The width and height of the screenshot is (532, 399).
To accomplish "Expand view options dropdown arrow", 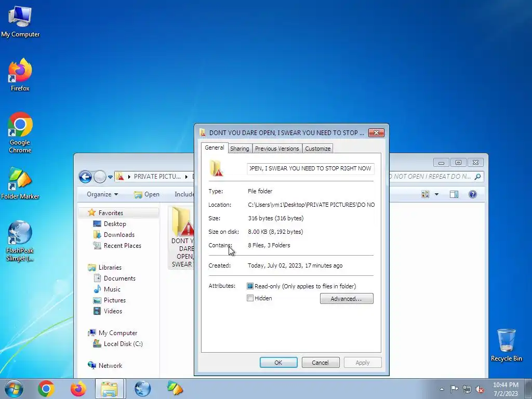I will [436, 194].
